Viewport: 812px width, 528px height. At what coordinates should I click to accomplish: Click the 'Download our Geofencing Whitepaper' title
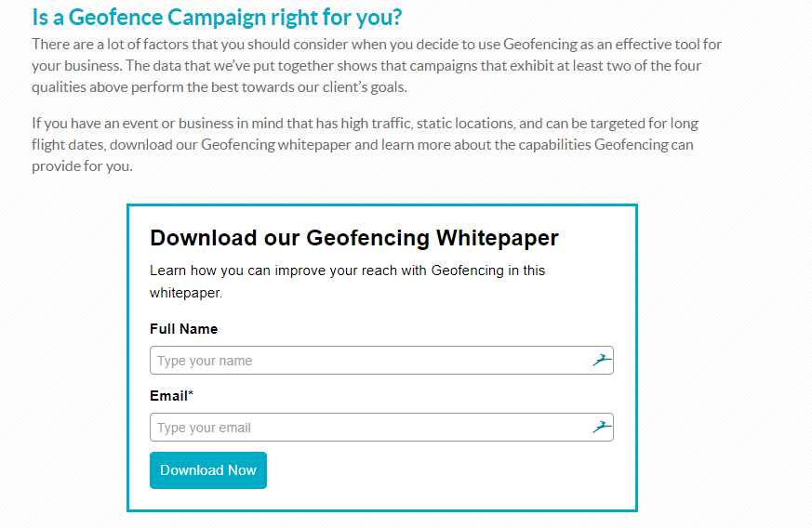(x=354, y=238)
